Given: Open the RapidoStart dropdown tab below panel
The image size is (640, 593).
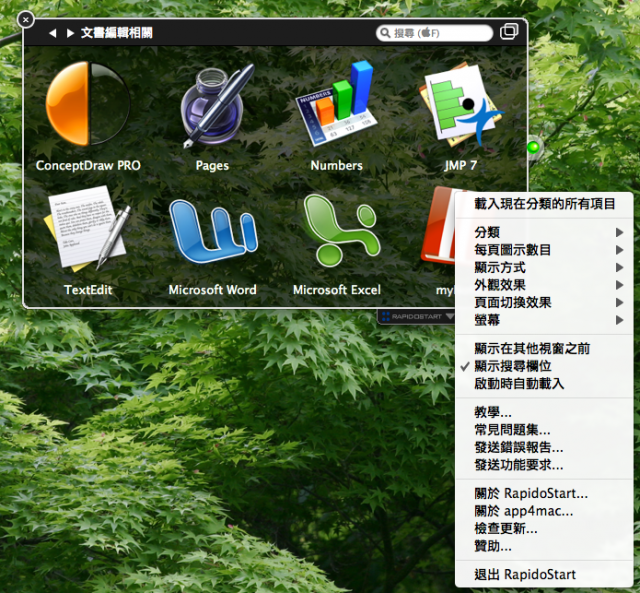Looking at the screenshot, I should pyautogui.click(x=416, y=317).
